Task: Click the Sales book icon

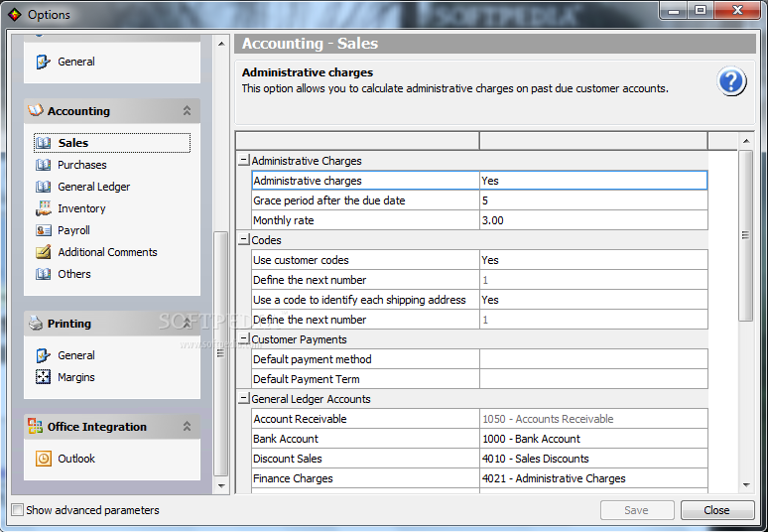Action: tap(43, 143)
